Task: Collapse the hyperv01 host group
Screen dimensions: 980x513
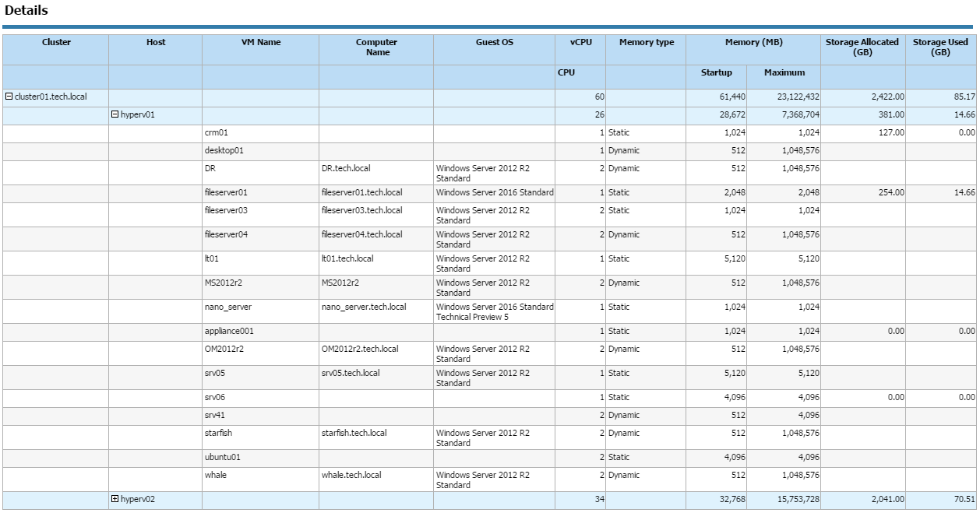Action: pyautogui.click(x=115, y=114)
